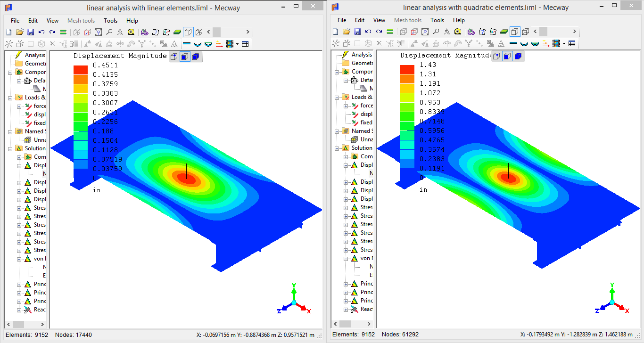Click film strip animation icon in quadratic window
644x343 pixels.
556,44
